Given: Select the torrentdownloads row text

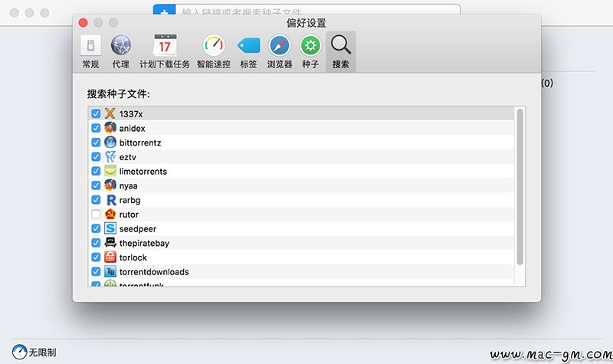Looking at the screenshot, I should [154, 272].
